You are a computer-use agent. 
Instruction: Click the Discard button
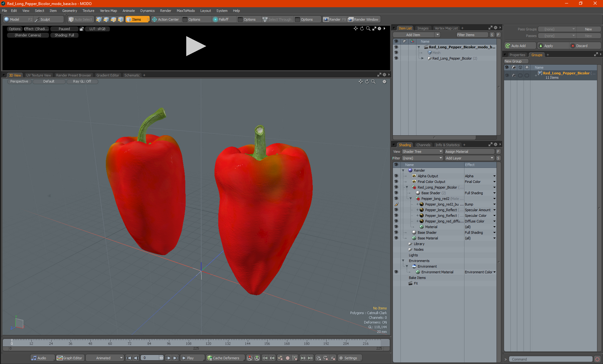pyautogui.click(x=585, y=46)
